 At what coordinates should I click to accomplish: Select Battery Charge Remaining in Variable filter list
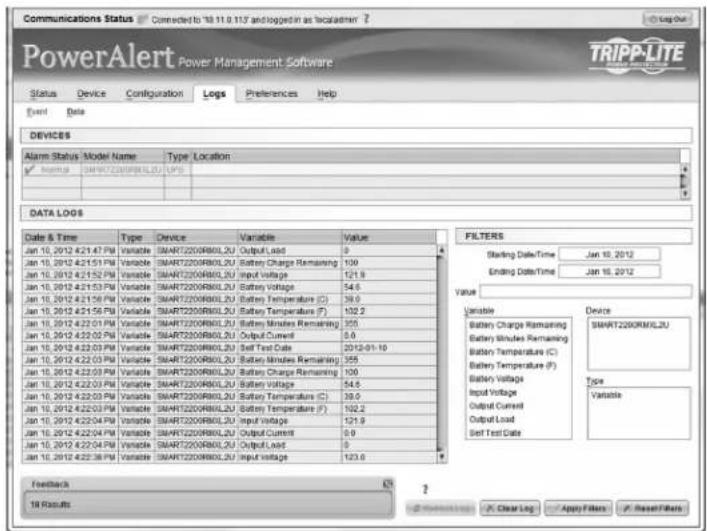pos(518,325)
